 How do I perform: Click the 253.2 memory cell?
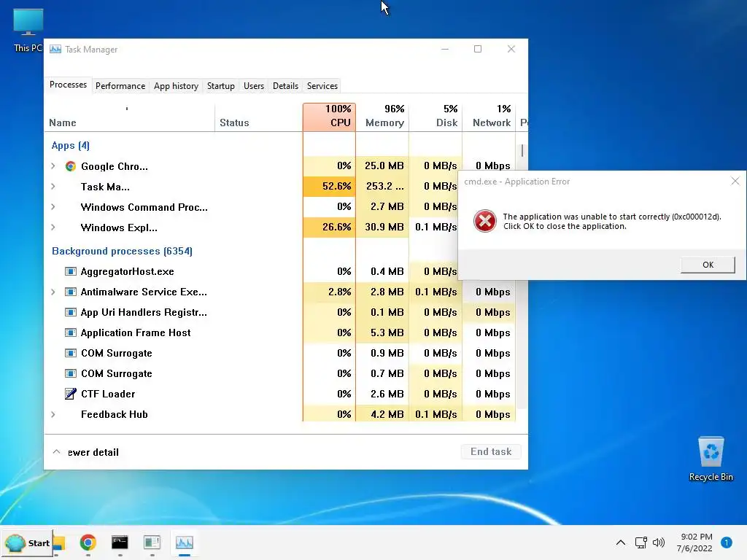(x=382, y=187)
